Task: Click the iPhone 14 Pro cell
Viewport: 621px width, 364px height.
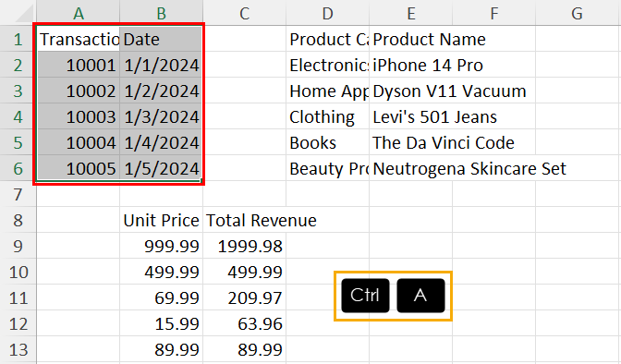Action: click(x=410, y=65)
